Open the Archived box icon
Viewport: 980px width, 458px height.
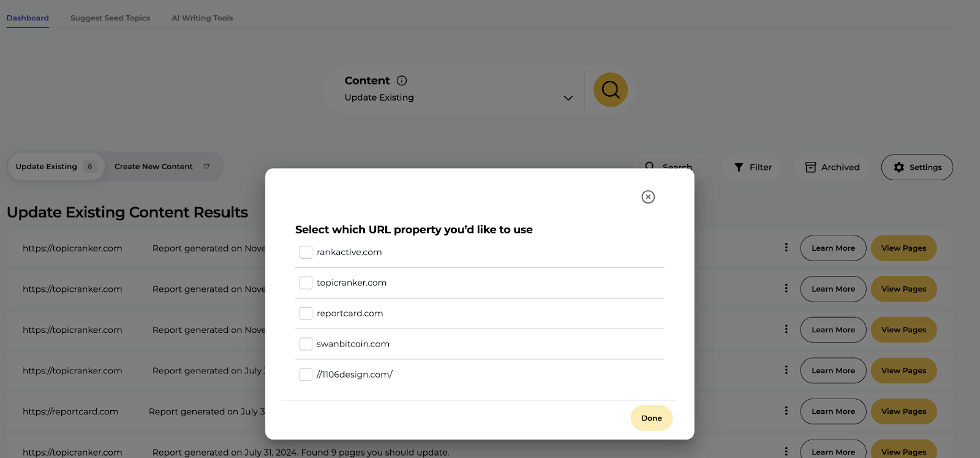810,167
